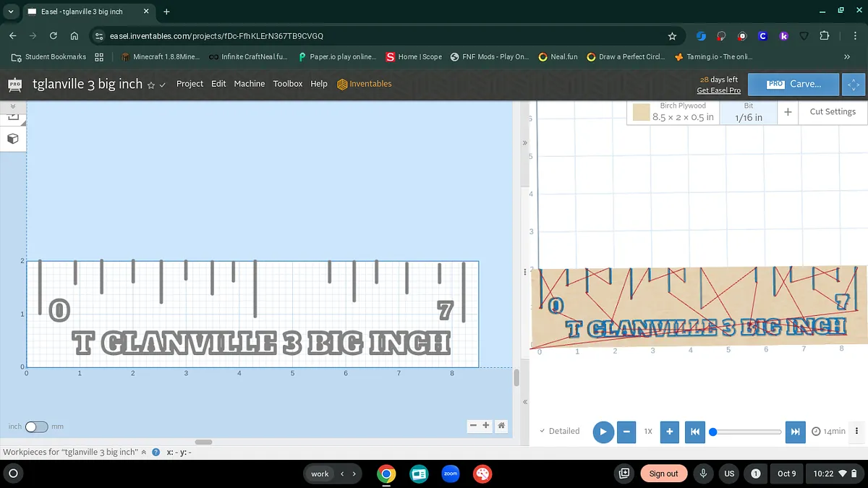The height and width of the screenshot is (488, 868).
Task: Click the 3D cube shapes tool icon
Action: tap(13, 138)
